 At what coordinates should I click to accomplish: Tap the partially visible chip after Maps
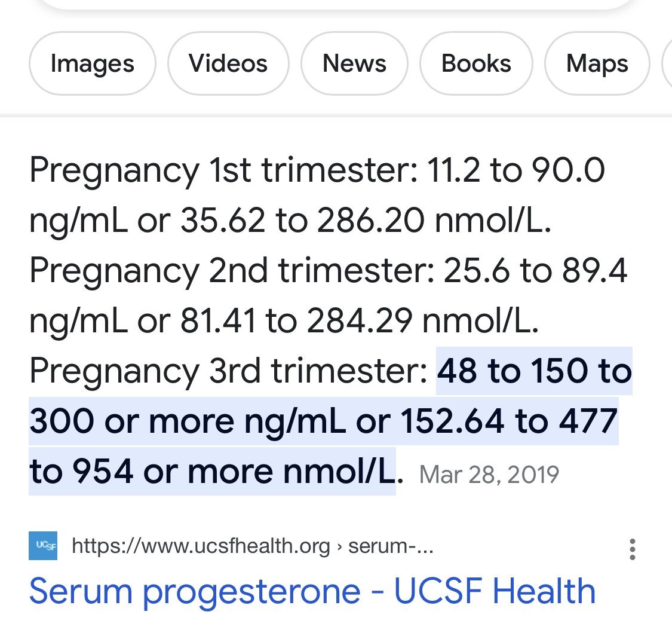click(x=667, y=63)
